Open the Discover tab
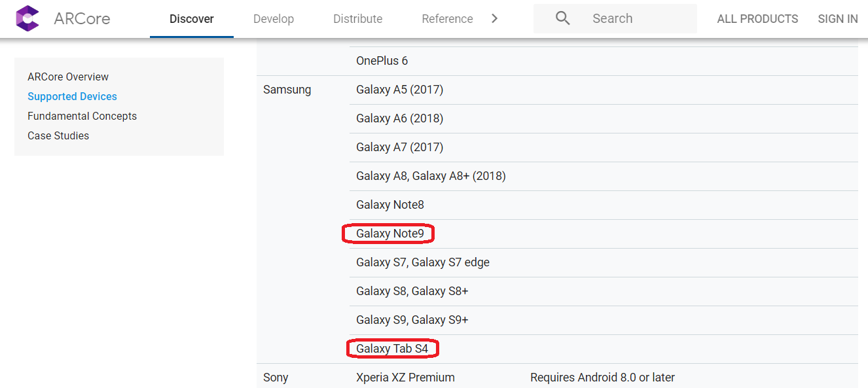 [192, 19]
